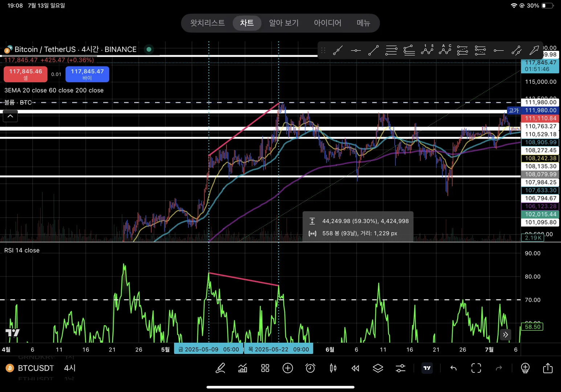Choose the ABC correction wave tool
The height and width of the screenshot is (392, 561).
[445, 50]
